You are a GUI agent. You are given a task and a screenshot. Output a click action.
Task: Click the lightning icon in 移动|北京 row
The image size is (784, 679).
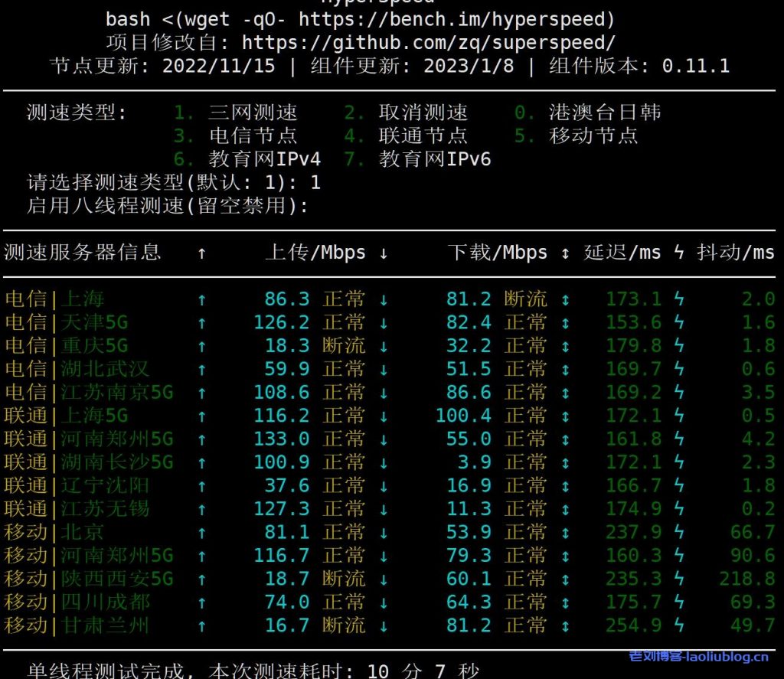click(678, 532)
